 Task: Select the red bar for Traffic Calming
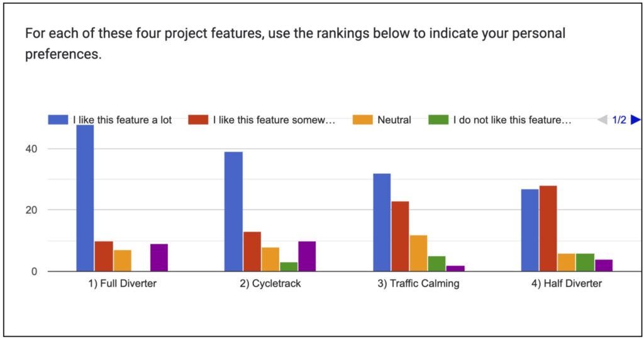point(400,236)
